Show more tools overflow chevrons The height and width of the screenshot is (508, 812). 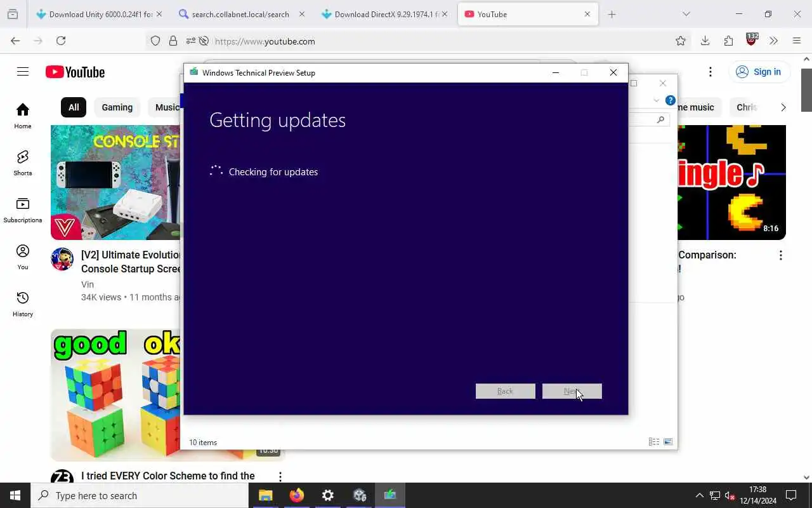coord(773,41)
